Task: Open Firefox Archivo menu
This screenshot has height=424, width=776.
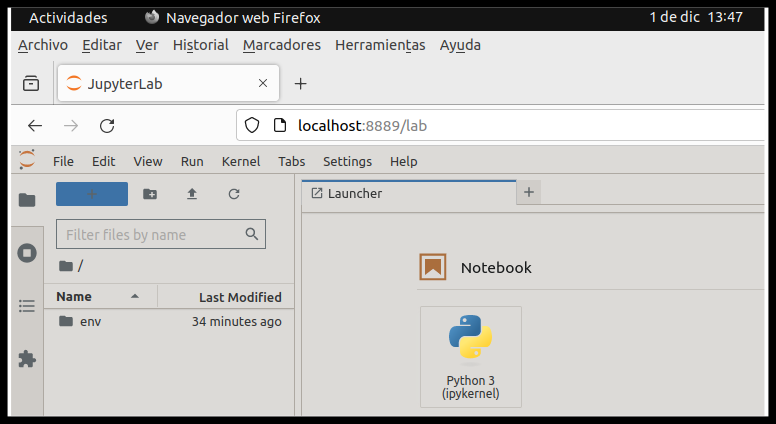Action: [x=43, y=45]
